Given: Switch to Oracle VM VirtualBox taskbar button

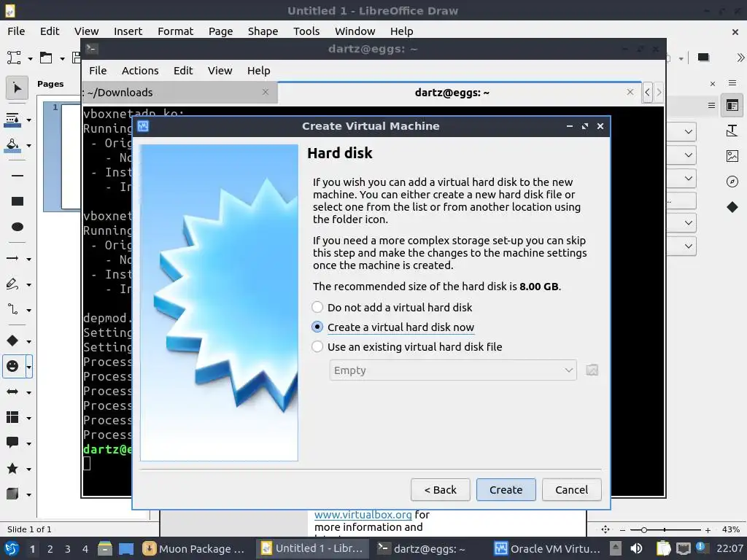Looking at the screenshot, I should pos(548,548).
